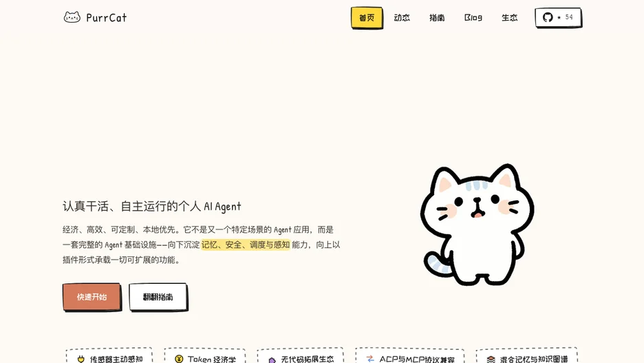Click the arrows icon in ACP与MCP协议兼容 tag
644x363 pixels.
tap(370, 359)
